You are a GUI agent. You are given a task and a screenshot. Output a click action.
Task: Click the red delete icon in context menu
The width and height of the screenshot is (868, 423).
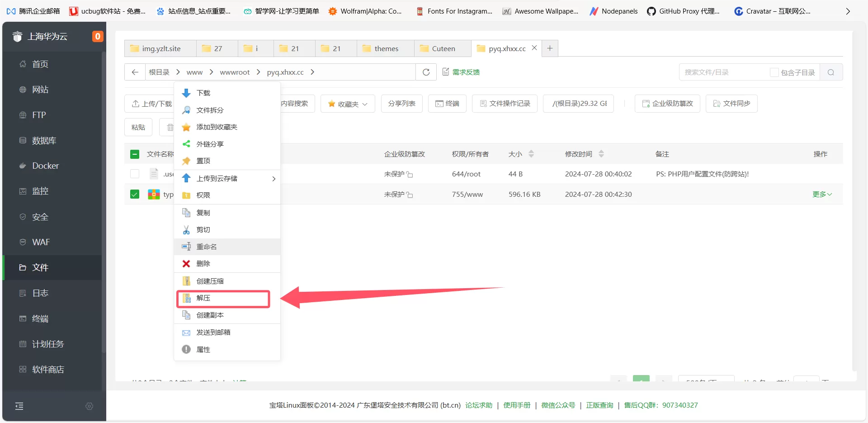[x=186, y=264]
